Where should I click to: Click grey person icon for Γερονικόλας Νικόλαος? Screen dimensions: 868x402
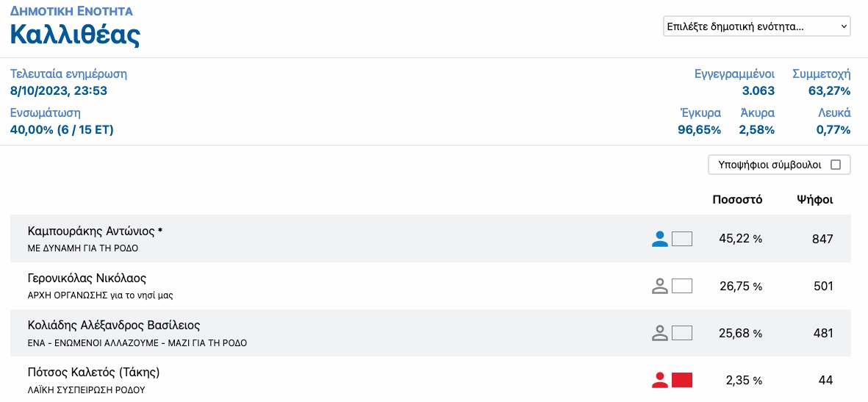coord(659,287)
